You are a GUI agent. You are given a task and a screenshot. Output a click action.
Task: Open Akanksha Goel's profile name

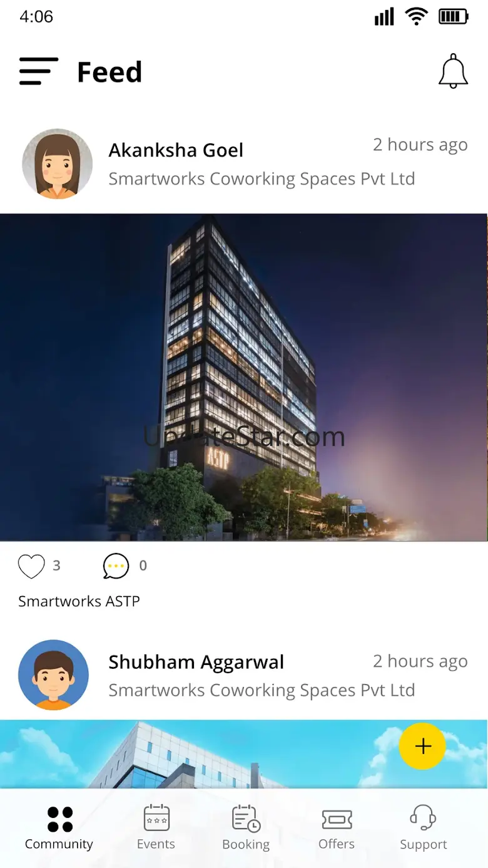[176, 150]
